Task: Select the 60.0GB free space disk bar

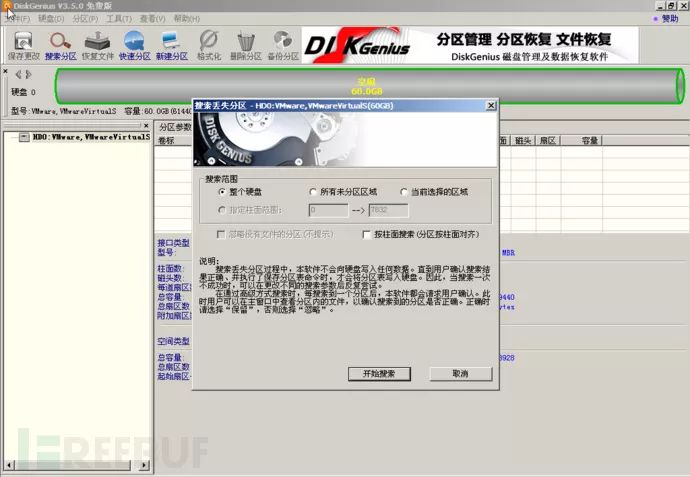Action: point(370,86)
